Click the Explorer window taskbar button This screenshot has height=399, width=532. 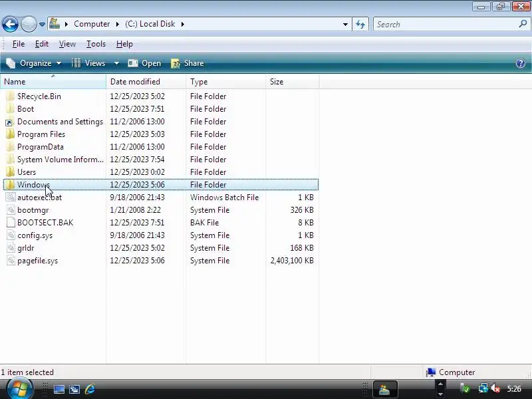click(x=385, y=389)
